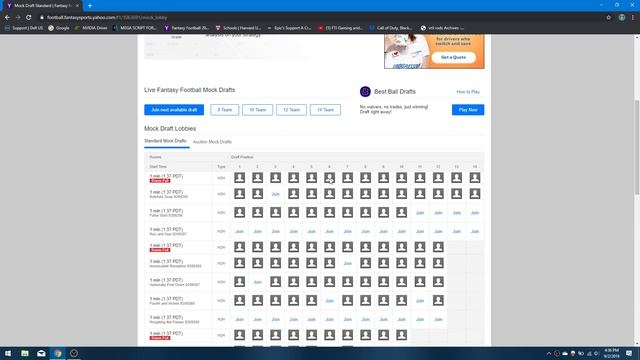The image size is (640, 360).
Task: Join draft position 7 in Immaculate Reception room
Action: (x=347, y=263)
